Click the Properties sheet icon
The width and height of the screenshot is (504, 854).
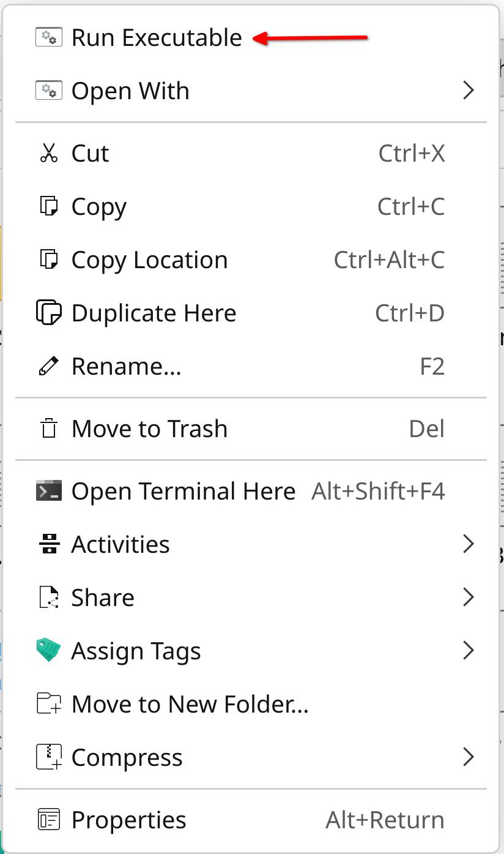pos(49,820)
